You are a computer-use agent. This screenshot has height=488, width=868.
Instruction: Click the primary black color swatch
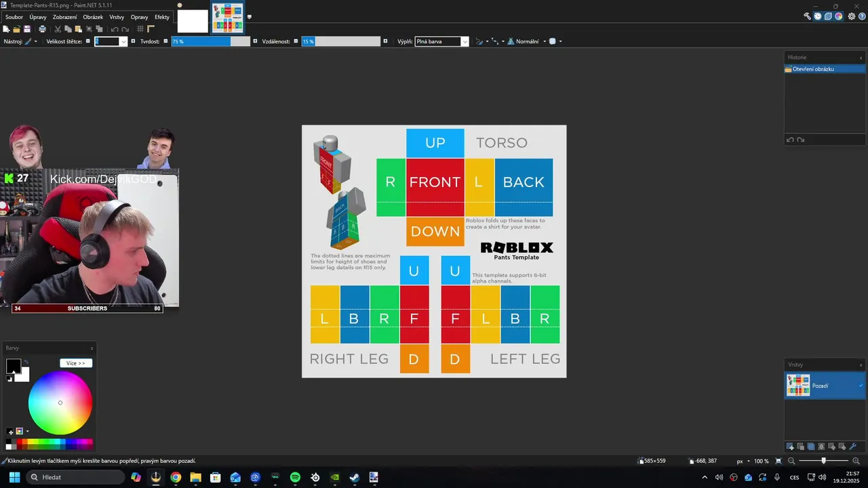pos(13,366)
